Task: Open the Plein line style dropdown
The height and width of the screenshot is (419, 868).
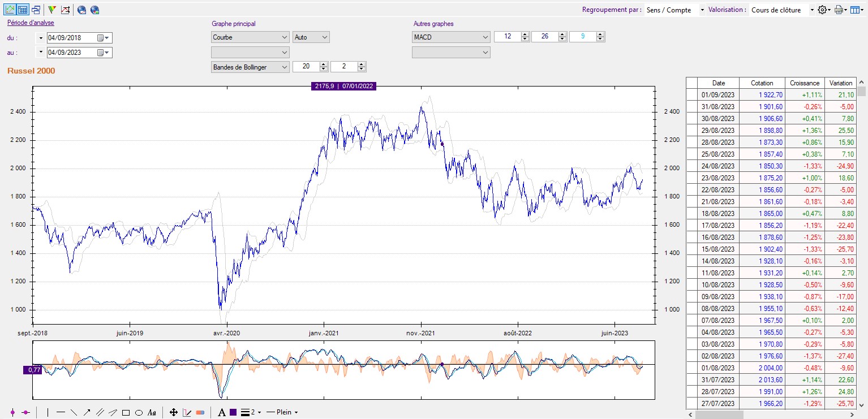Action: (x=282, y=412)
